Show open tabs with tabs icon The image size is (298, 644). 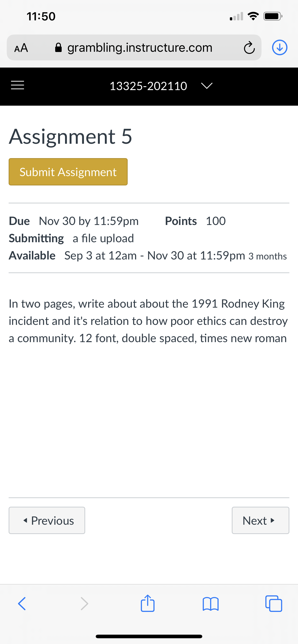coord(274,604)
